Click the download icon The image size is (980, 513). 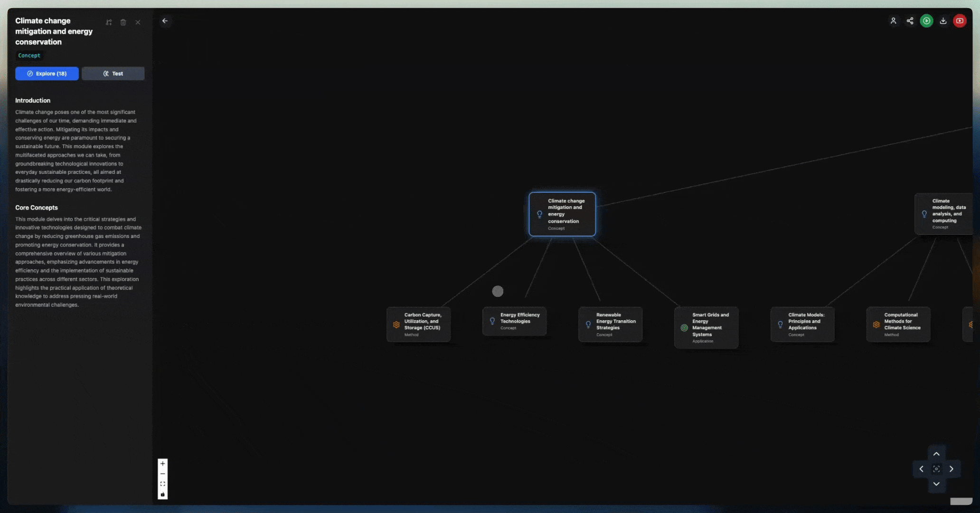pyautogui.click(x=943, y=21)
